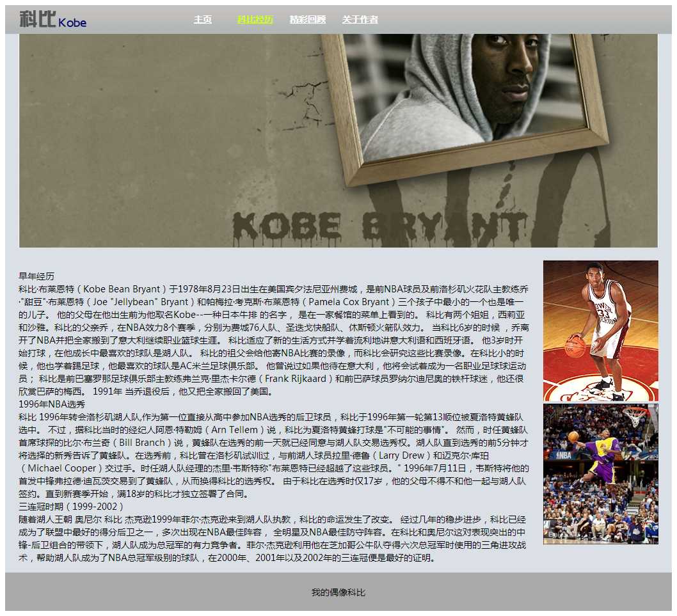Open the purple jersey dunk contest photo
This screenshot has width=677, height=616.
point(600,473)
